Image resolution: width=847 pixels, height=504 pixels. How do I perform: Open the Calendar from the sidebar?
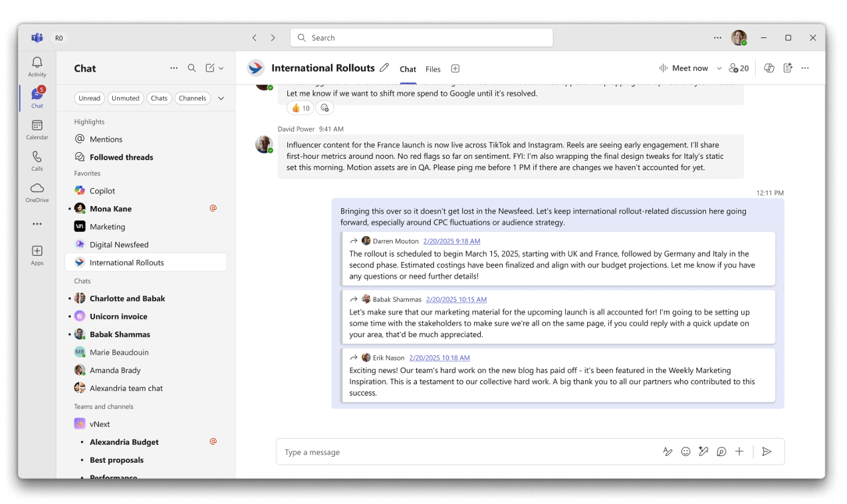pos(37,129)
